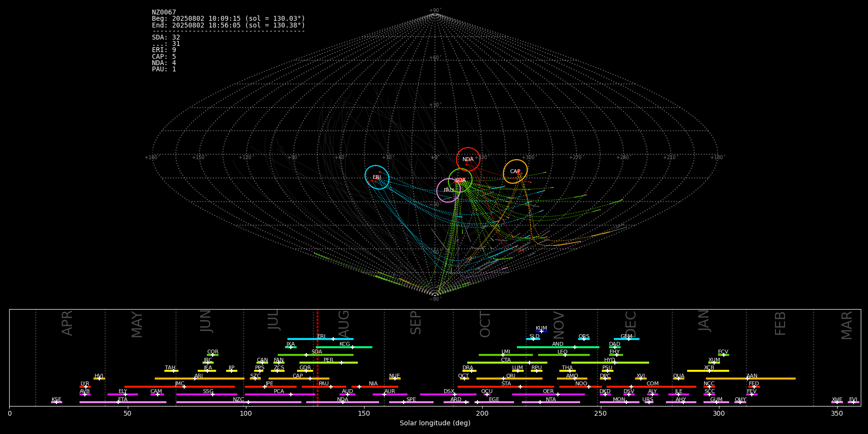The image size is (868, 434).
Task: Click the End: 20250802 18:56:05 line
Action: tap(229, 25)
